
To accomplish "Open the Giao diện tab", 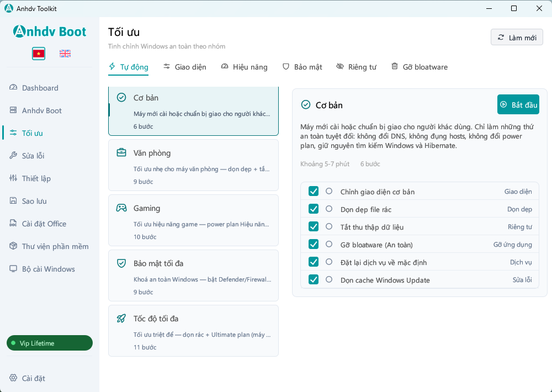I will pos(184,67).
